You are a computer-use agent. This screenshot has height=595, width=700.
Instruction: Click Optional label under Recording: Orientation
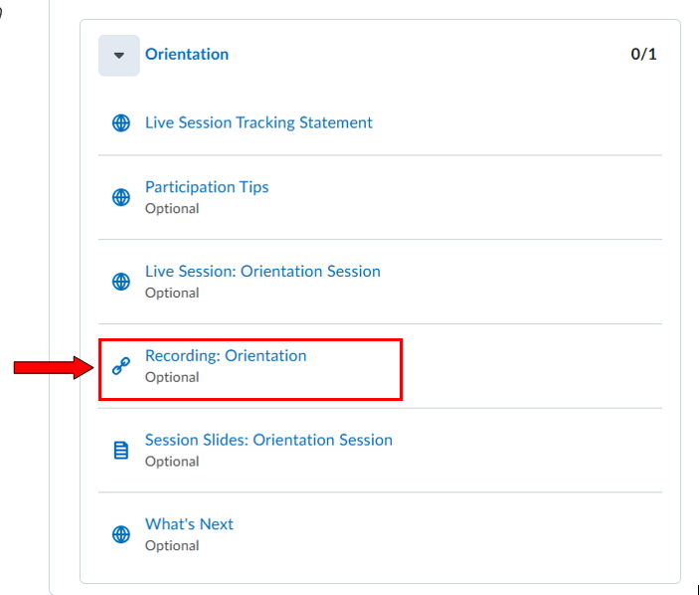[x=172, y=377]
